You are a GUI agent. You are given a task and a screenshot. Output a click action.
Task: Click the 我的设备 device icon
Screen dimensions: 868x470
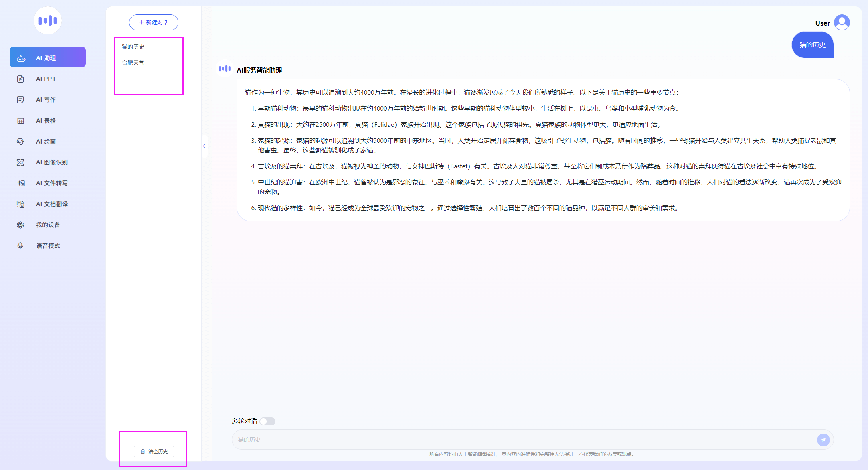pyautogui.click(x=20, y=225)
